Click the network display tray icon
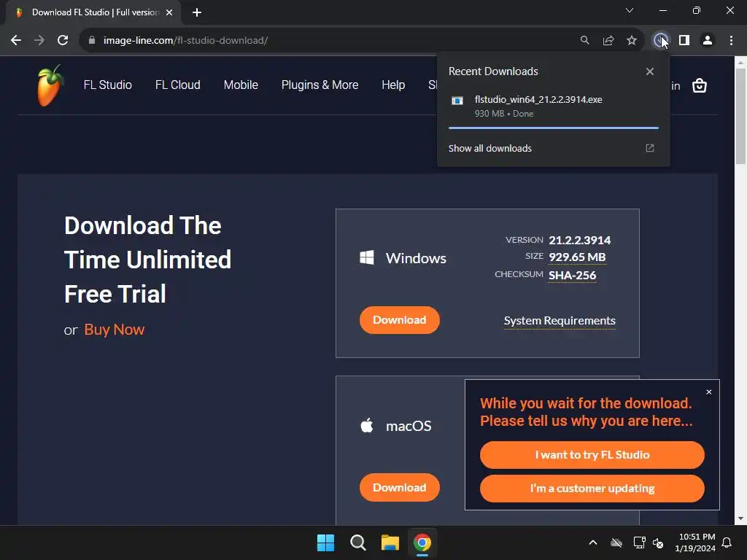Viewport: 747px width, 560px height. (639, 542)
